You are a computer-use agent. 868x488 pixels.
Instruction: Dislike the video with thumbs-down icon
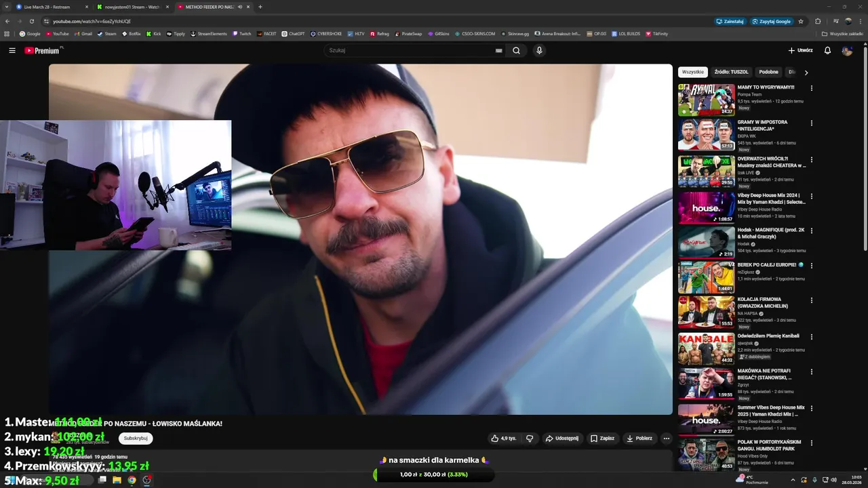530,439
